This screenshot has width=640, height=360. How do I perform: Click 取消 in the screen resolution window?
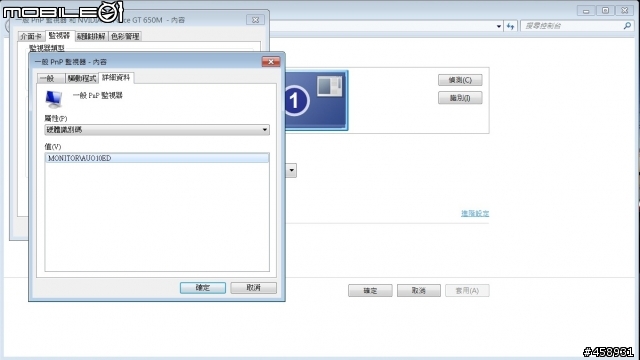[x=419, y=291]
